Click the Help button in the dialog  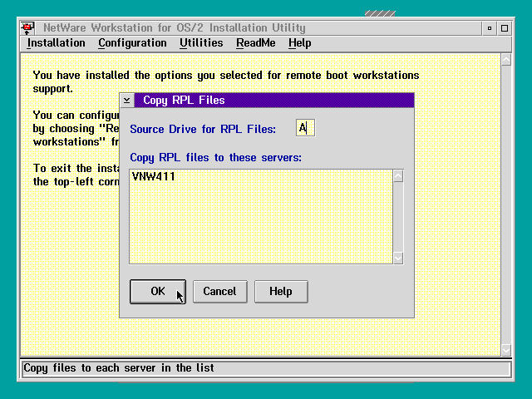(281, 292)
